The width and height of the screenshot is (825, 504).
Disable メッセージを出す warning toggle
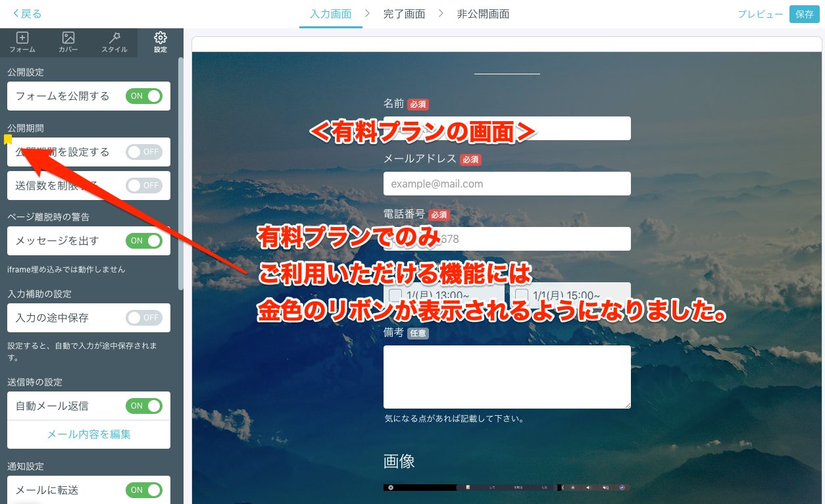point(144,241)
